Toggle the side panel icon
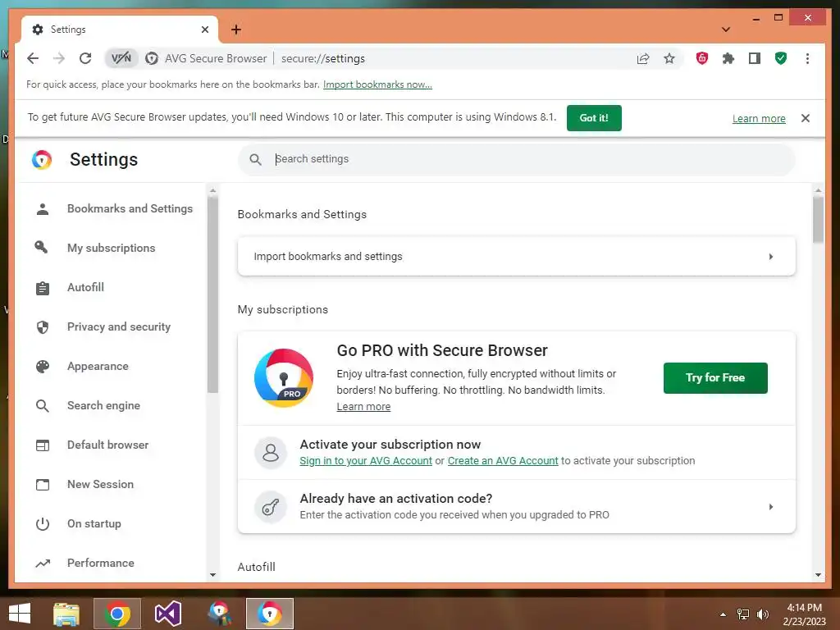 click(755, 58)
